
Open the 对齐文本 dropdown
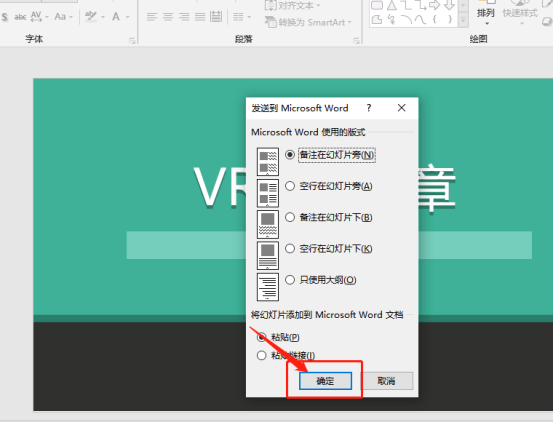293,5
